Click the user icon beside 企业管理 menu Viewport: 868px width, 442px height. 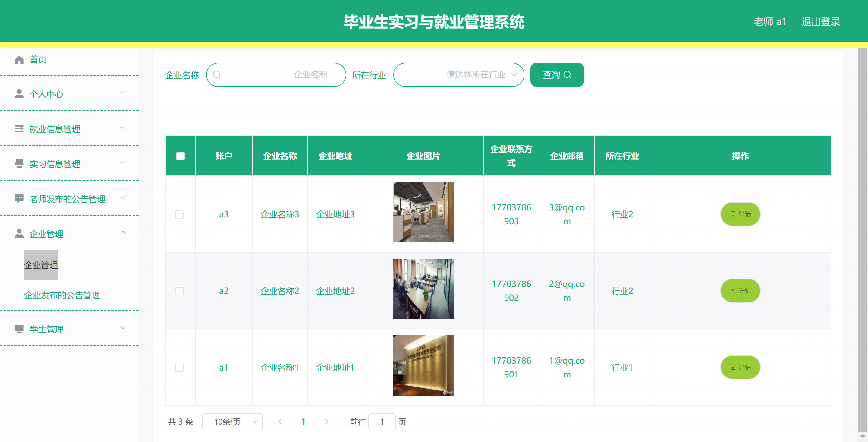[x=19, y=234]
